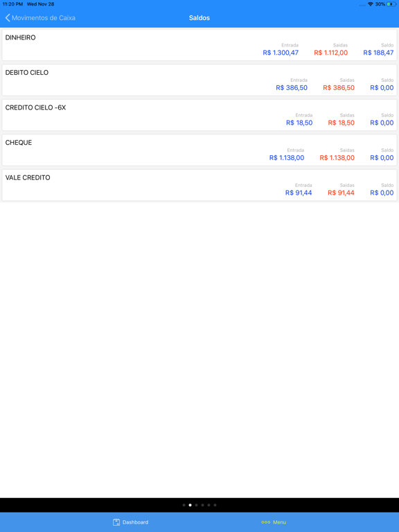Tap the Saldo label in VALE CREDITO row
The width and height of the screenshot is (399, 532).
387,185
